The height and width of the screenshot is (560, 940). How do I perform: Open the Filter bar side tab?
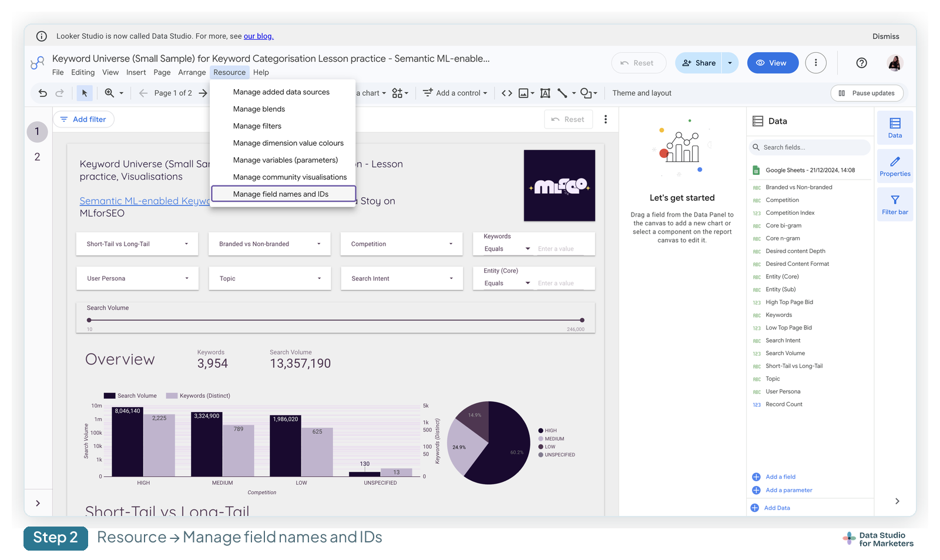(895, 204)
